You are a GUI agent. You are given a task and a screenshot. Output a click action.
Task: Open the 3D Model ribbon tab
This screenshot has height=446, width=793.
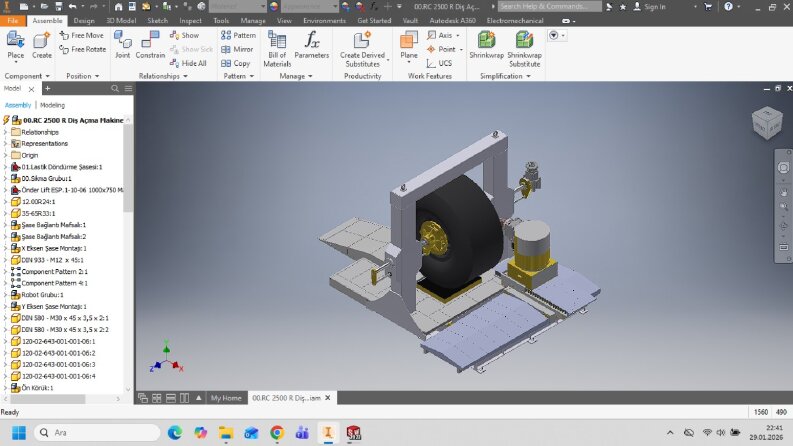[121, 21]
